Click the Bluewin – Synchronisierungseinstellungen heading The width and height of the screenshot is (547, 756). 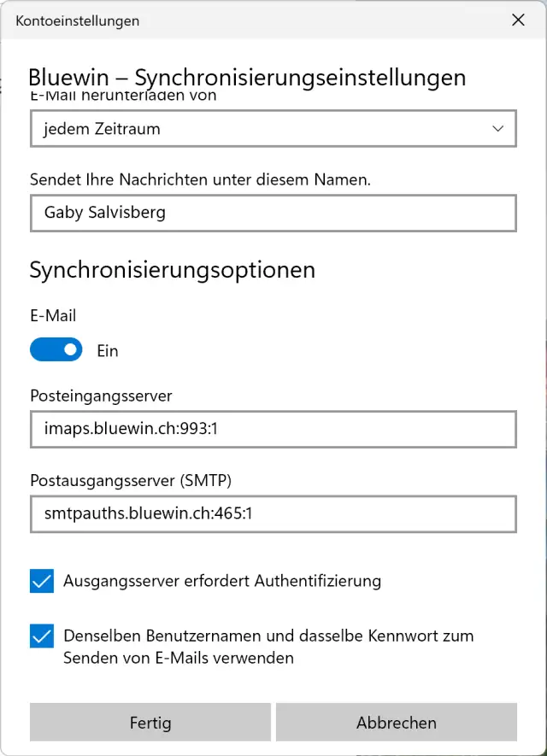(x=248, y=78)
